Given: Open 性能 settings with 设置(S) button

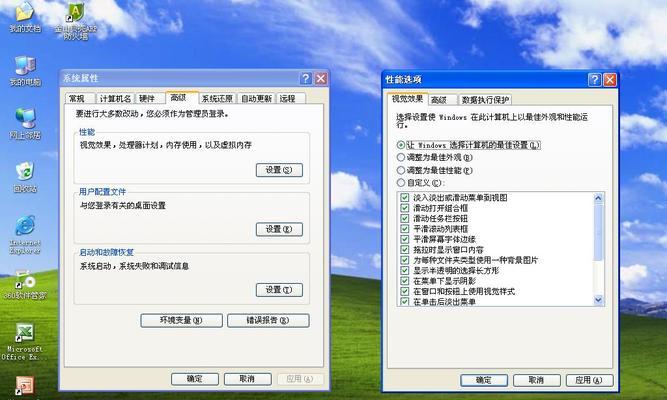Looking at the screenshot, I should coord(279,170).
